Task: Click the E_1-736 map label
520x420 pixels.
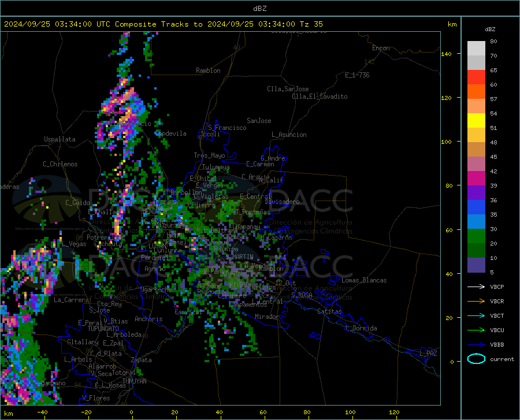Action: (357, 75)
